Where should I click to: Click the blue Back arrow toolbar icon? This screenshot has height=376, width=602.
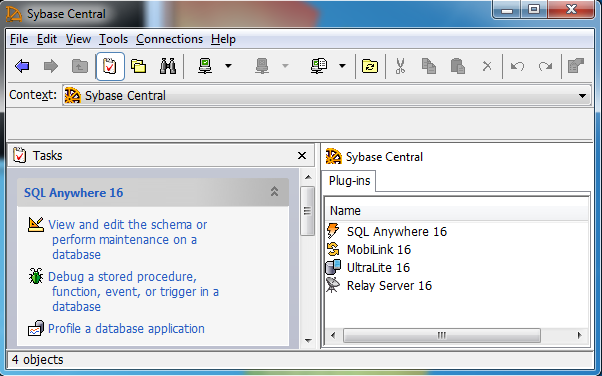click(x=22, y=66)
